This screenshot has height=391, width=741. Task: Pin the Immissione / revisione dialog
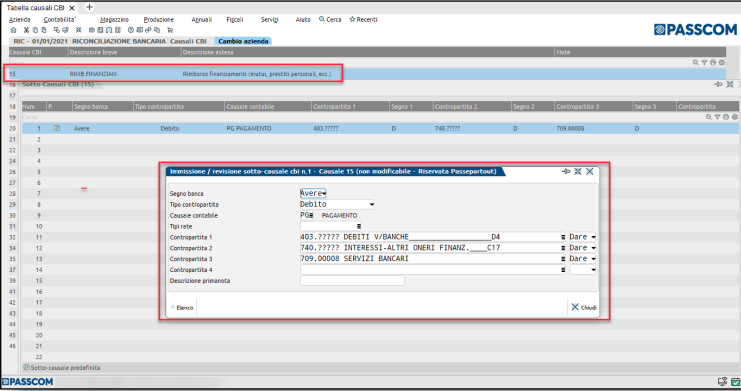566,171
